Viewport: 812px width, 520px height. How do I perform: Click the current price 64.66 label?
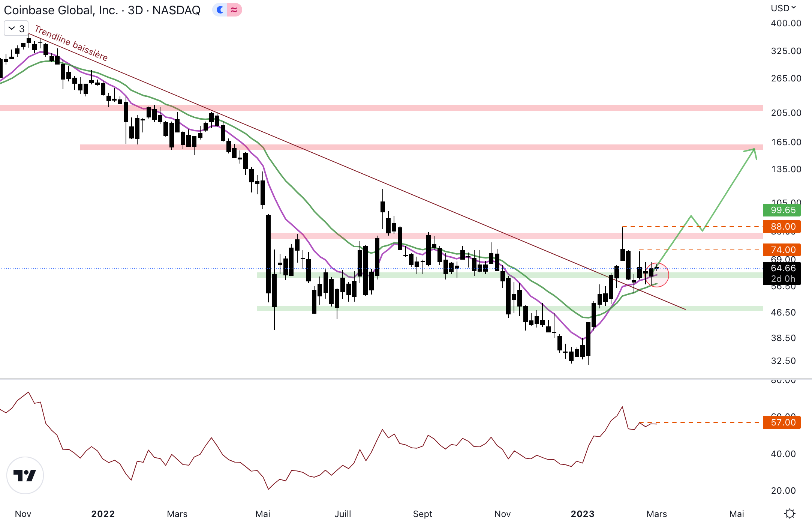point(782,268)
